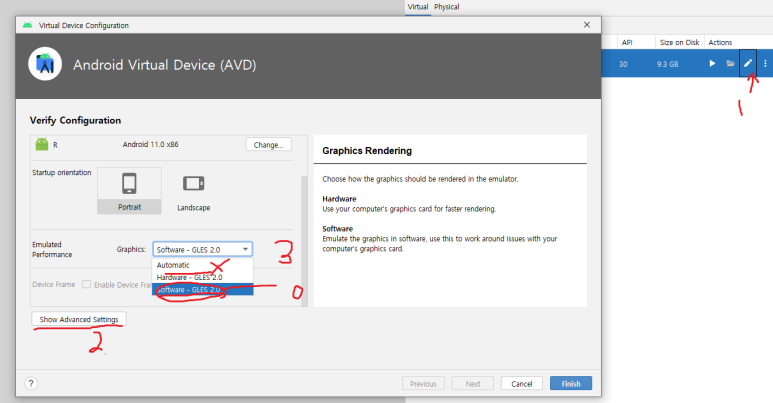Screen dimensions: 773x403
Task: Click the 9.3 GB size cell
Action: 667,64
